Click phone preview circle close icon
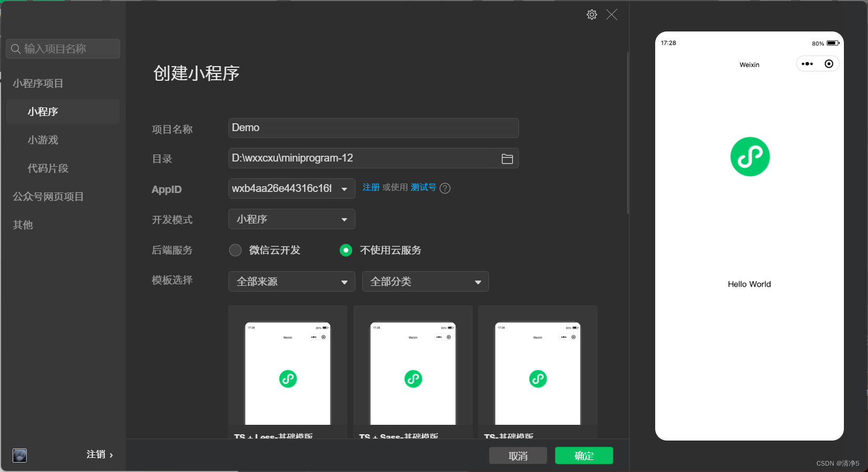 (x=829, y=64)
